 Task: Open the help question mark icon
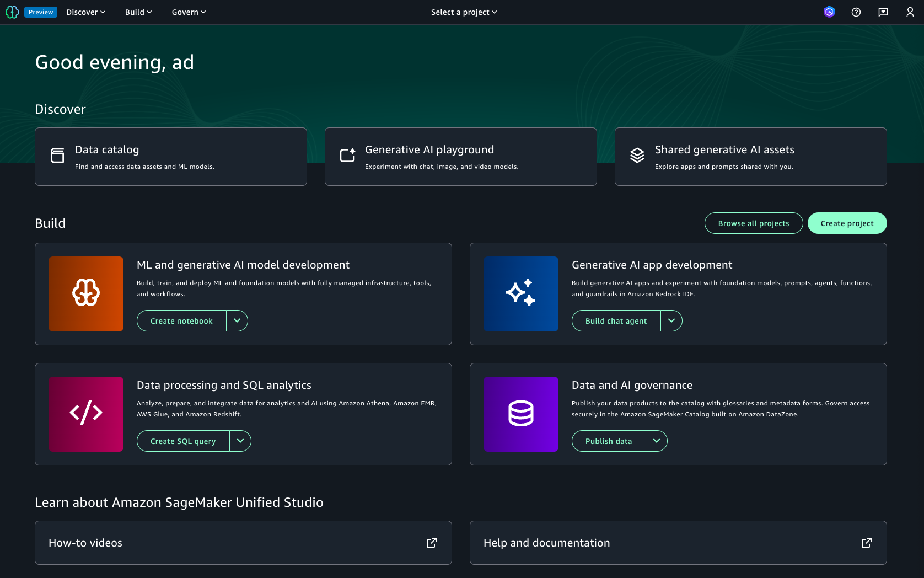coord(856,12)
